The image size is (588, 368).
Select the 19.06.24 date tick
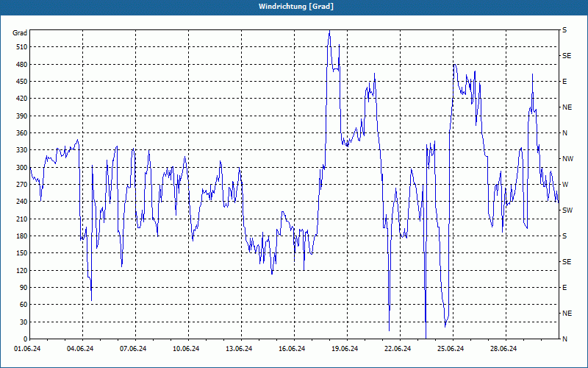(x=345, y=349)
